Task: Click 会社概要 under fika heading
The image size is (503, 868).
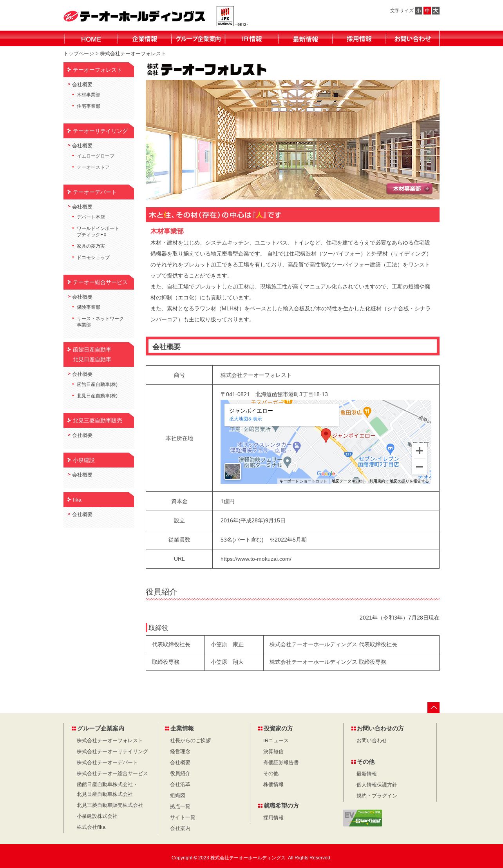Action: (x=82, y=515)
